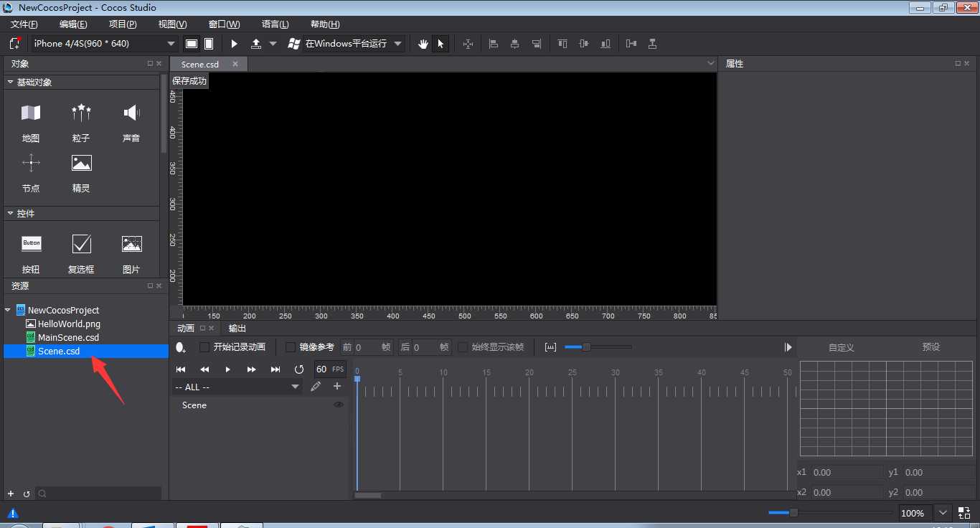Align objects to right edge

coord(537,44)
